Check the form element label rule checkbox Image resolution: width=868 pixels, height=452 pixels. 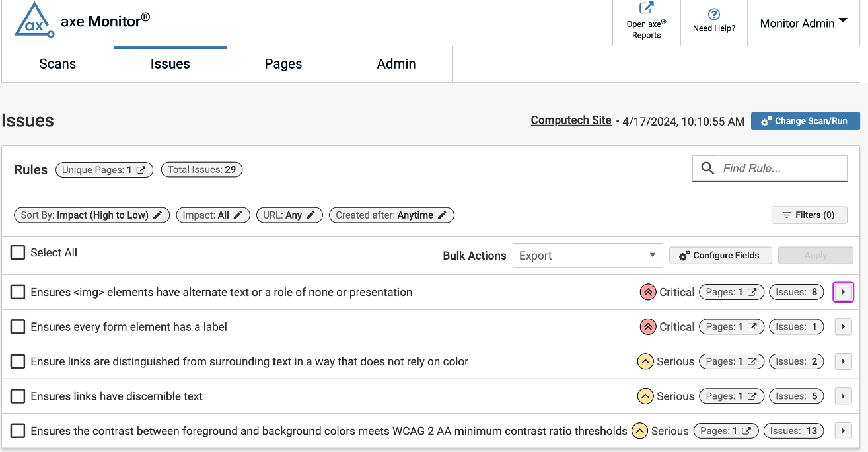click(x=18, y=327)
